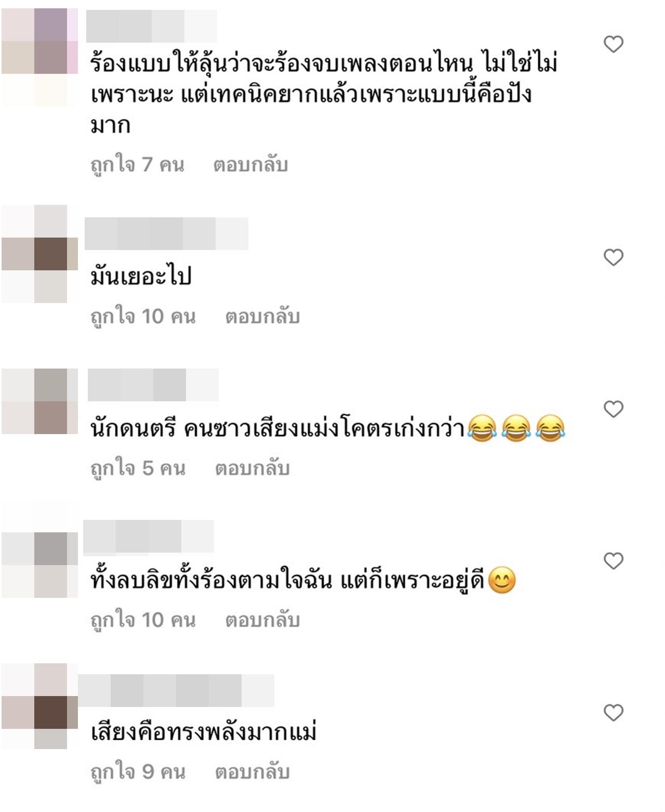View 10 likes on 'มันเยอะไป' comment
Image resolution: width=665 pixels, height=812 pixels.
click(x=143, y=317)
